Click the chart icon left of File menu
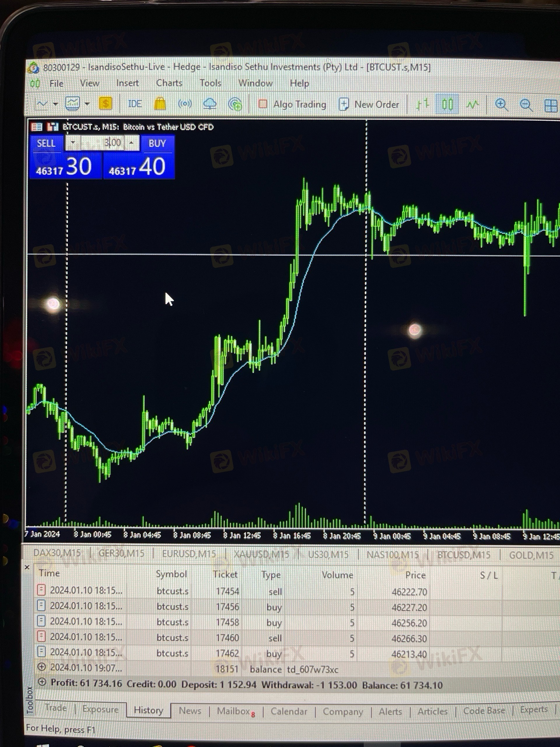The height and width of the screenshot is (747, 560). pyautogui.click(x=35, y=83)
